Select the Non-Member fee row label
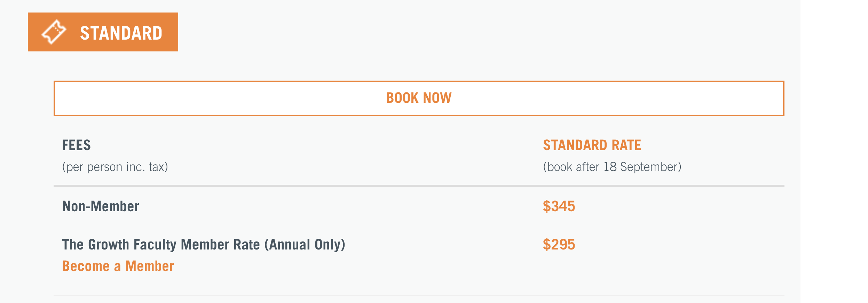This screenshot has width=868, height=303. 101,206
